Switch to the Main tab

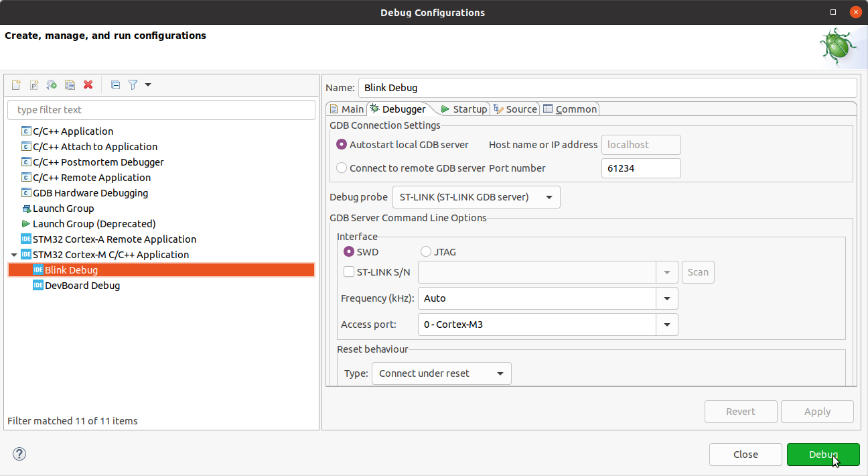(x=346, y=109)
